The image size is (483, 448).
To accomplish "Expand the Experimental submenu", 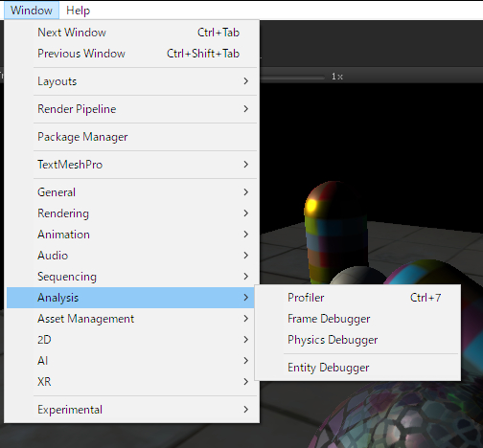I will click(131, 410).
